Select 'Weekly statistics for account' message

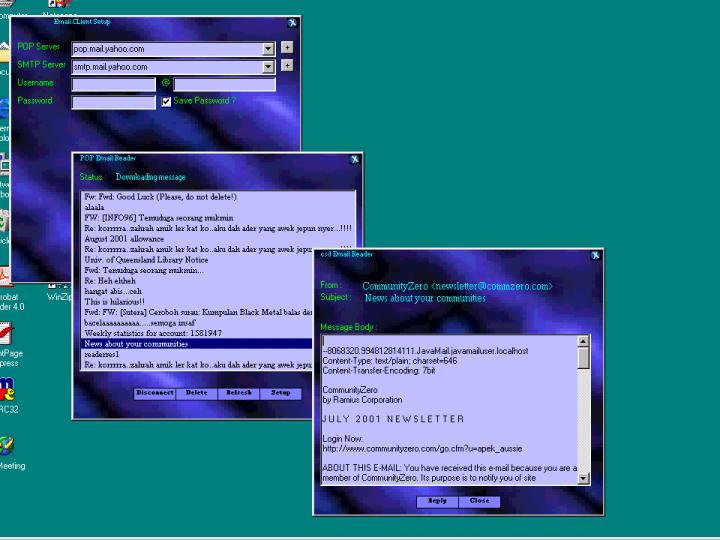click(153, 333)
